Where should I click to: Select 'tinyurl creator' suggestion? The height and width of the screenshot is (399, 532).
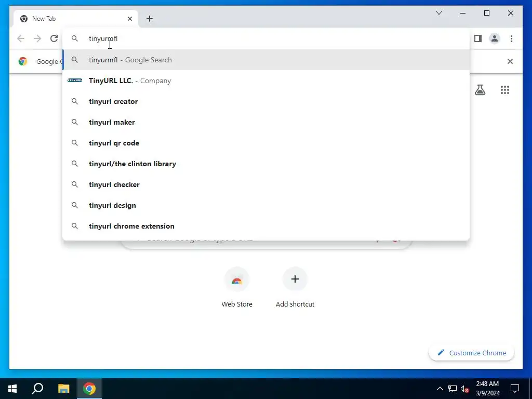(x=266, y=101)
